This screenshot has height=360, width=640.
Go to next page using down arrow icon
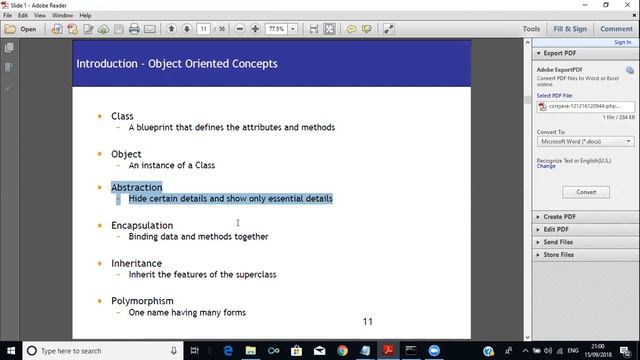coord(187,29)
